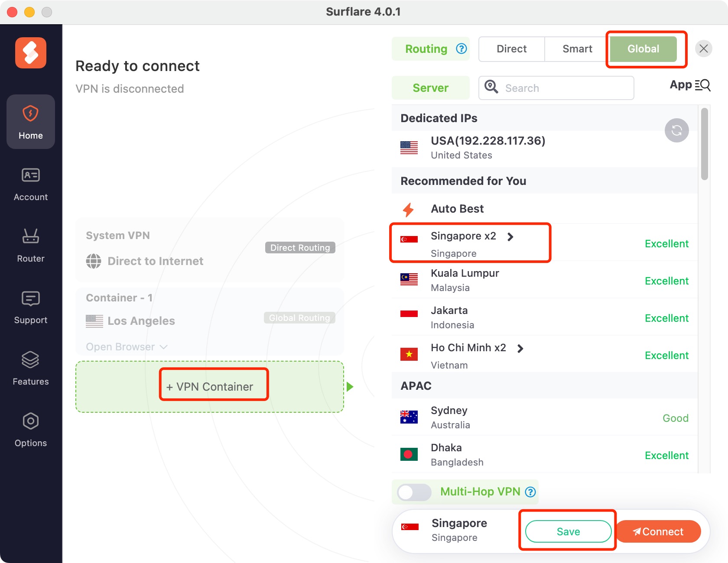Open the Open Browser dropdown

click(126, 346)
